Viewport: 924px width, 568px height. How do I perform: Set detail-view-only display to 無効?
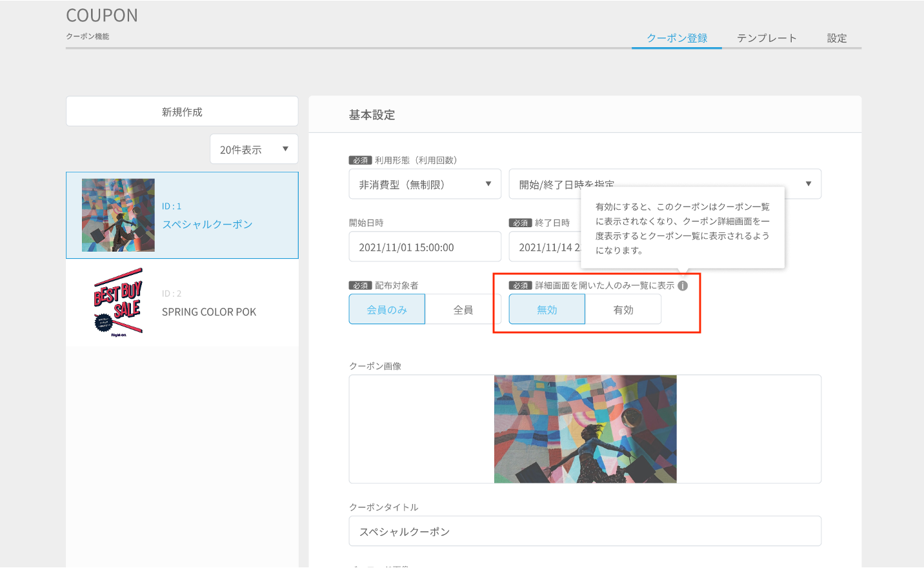click(x=547, y=309)
